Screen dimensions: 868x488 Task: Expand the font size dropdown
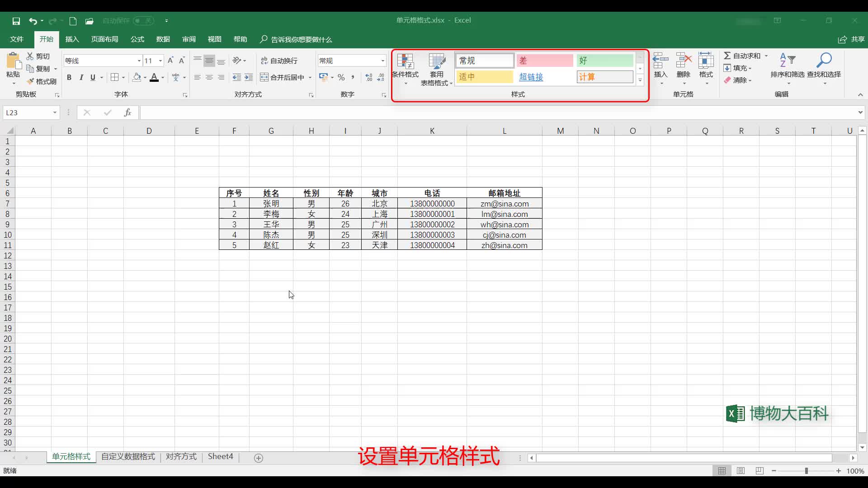click(x=160, y=61)
